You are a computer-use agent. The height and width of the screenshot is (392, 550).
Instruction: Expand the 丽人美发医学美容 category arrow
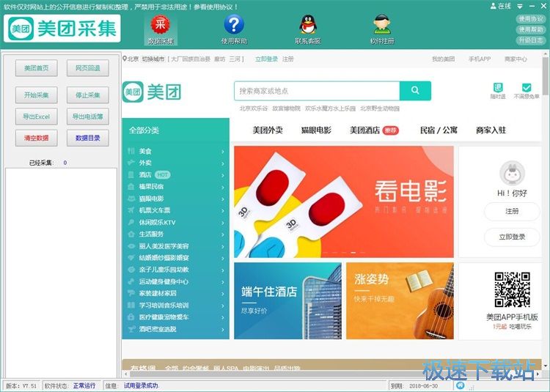[223, 247]
